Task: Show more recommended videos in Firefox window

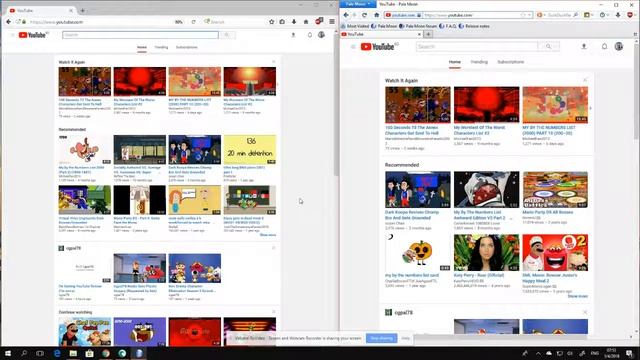Action: (268, 235)
